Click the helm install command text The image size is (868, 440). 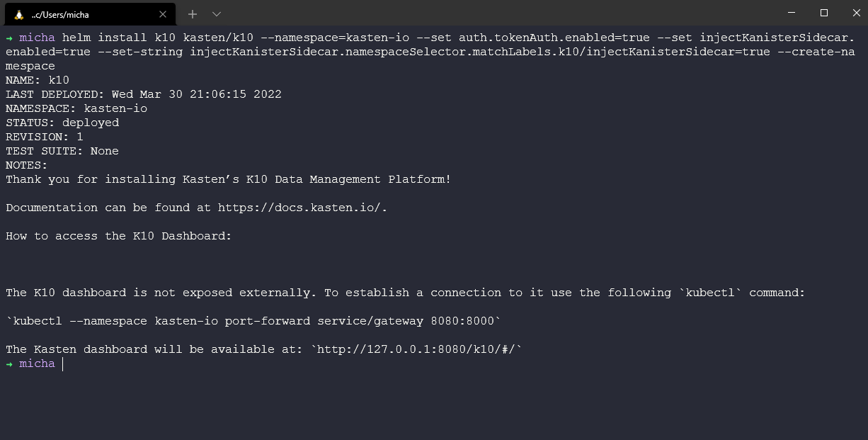430,52
